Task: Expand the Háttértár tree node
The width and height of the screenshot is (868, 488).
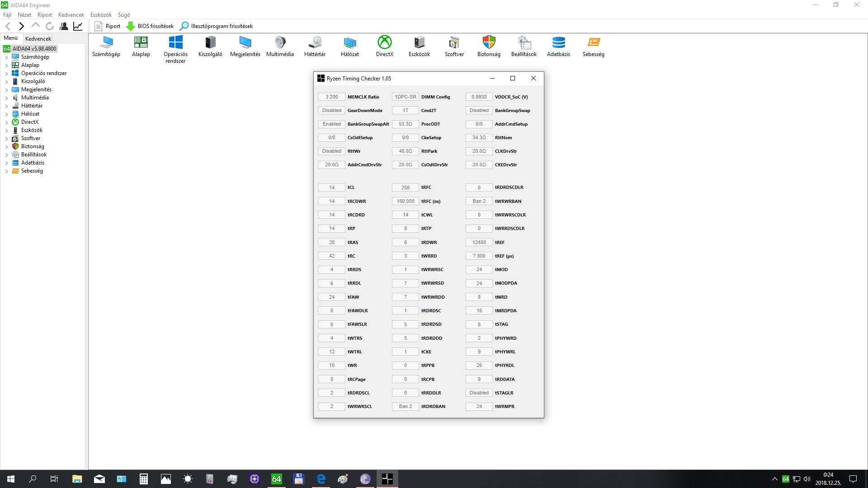Action: pos(6,106)
